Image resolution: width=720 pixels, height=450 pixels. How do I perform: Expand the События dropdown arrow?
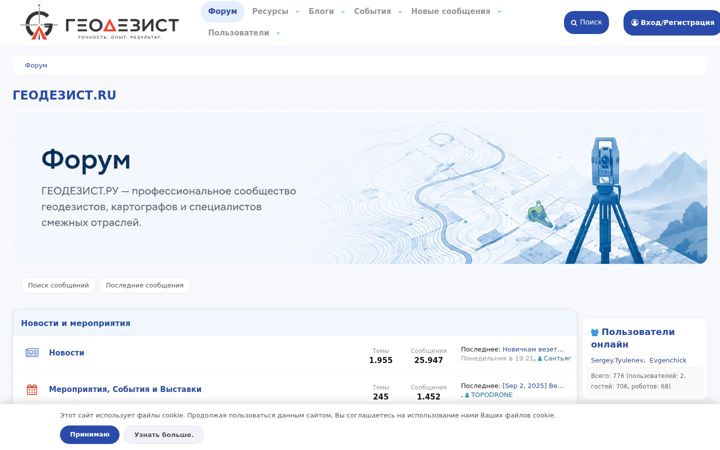coord(400,11)
